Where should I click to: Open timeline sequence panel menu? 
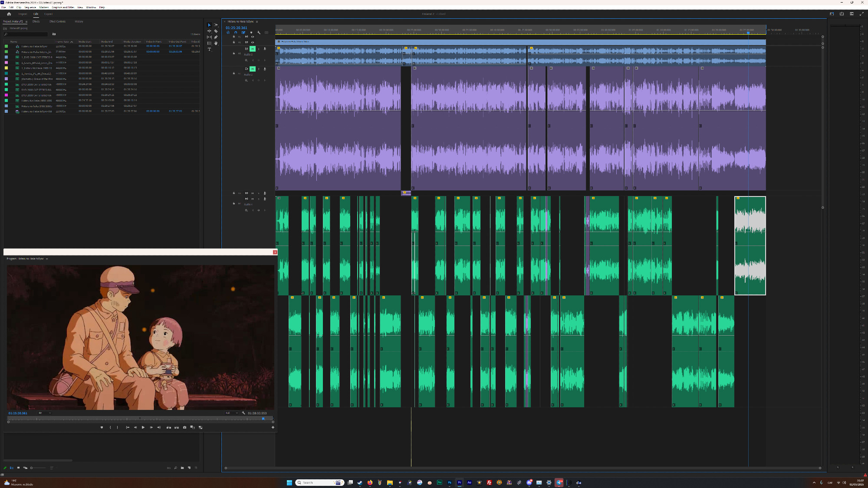click(257, 22)
